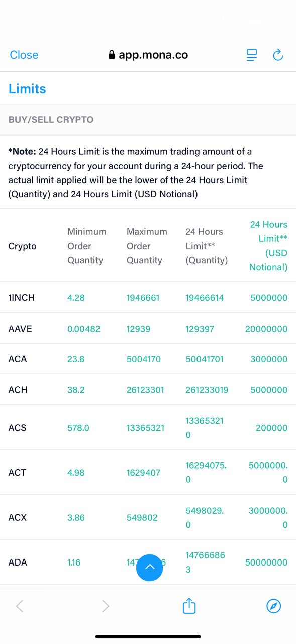Open the share sheet icon
296x644 pixels.
[x=189, y=606]
